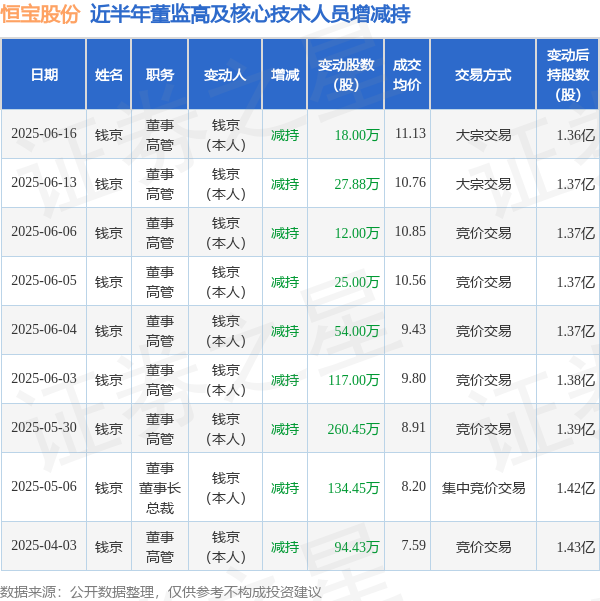Screen dimensions: 600x601
Task: Click the average price 10.85
Action: click(x=410, y=232)
